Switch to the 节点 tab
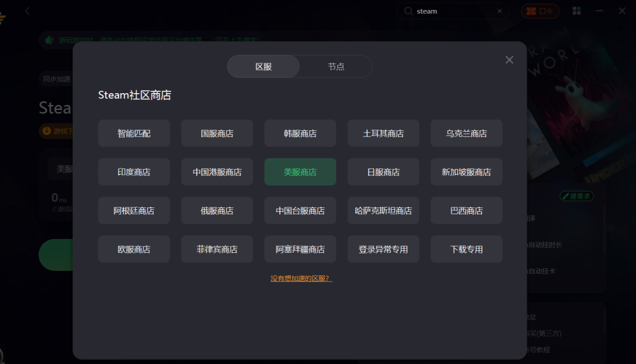Image resolution: width=636 pixels, height=364 pixels. (336, 66)
